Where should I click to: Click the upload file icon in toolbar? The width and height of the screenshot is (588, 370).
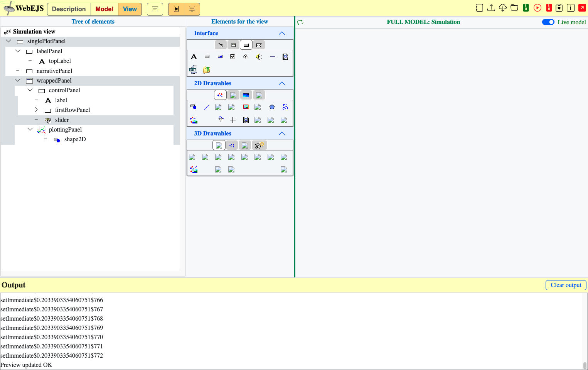[x=491, y=8]
